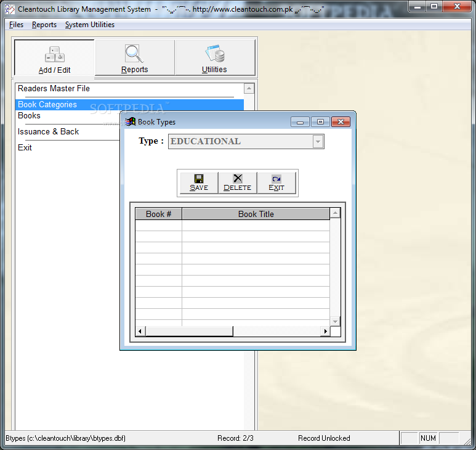Maximize the Cleantouch main window
The width and height of the screenshot is (476, 450).
[434, 6]
